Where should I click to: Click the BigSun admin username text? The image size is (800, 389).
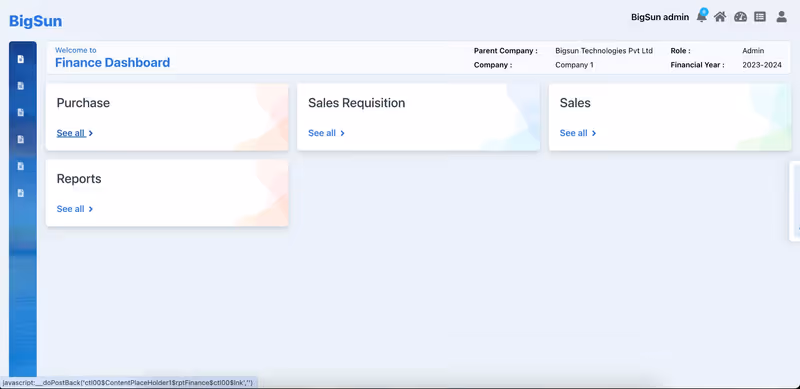[x=660, y=17]
